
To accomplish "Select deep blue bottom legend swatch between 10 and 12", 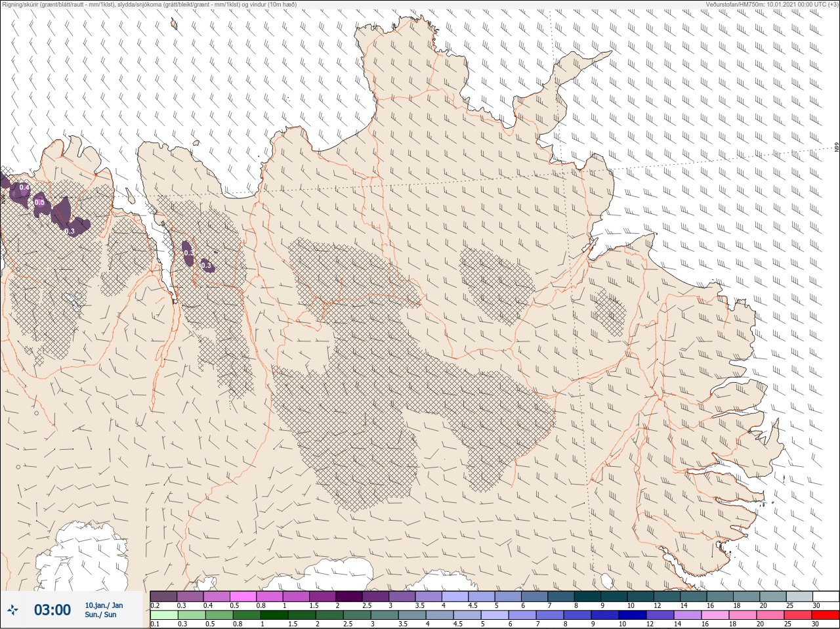I will click(x=633, y=615).
